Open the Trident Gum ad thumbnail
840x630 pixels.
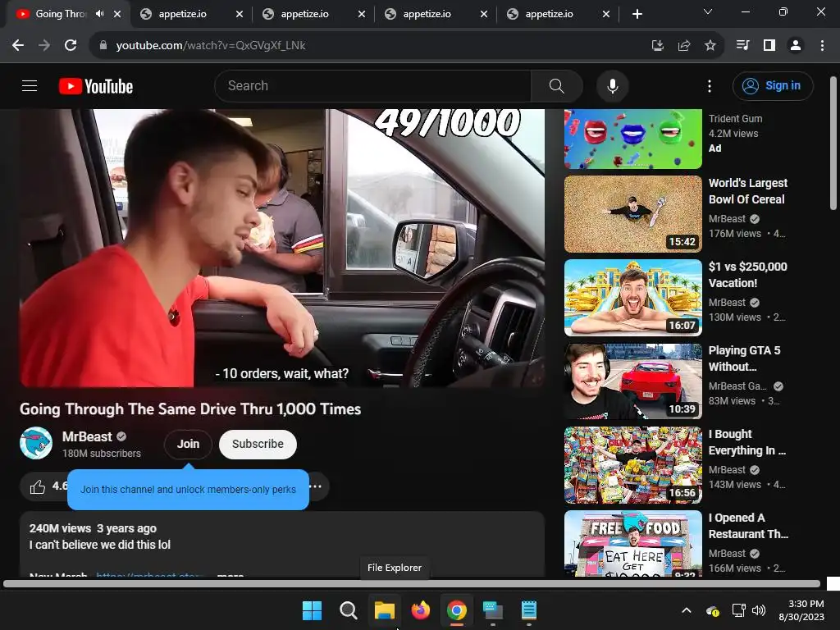(632, 139)
